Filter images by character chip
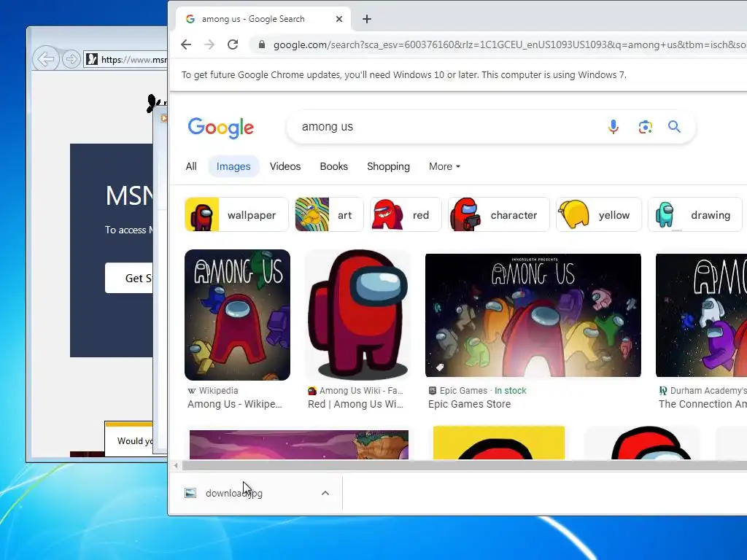 [x=498, y=215]
